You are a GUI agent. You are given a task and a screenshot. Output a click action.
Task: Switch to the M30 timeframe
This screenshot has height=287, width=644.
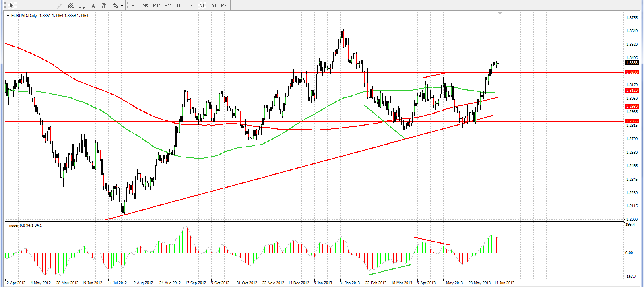coord(168,6)
